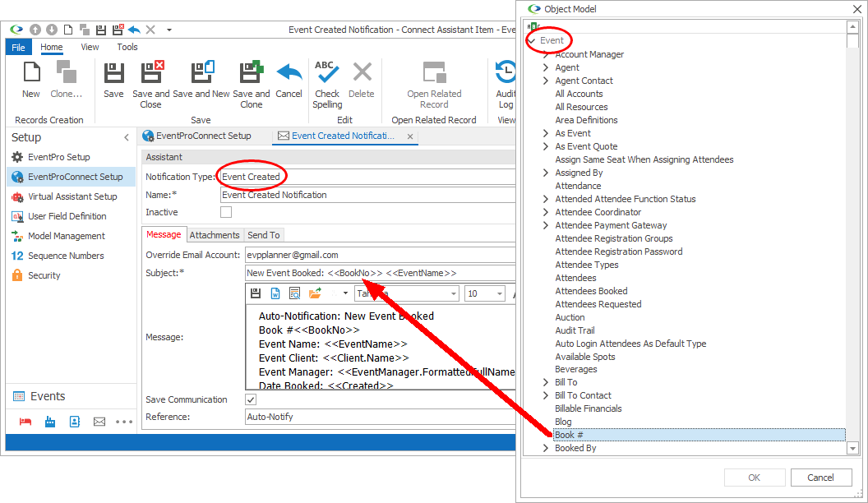Click small save icon in quick toolbar
Viewport: 868px width, 503px height.
(x=101, y=30)
